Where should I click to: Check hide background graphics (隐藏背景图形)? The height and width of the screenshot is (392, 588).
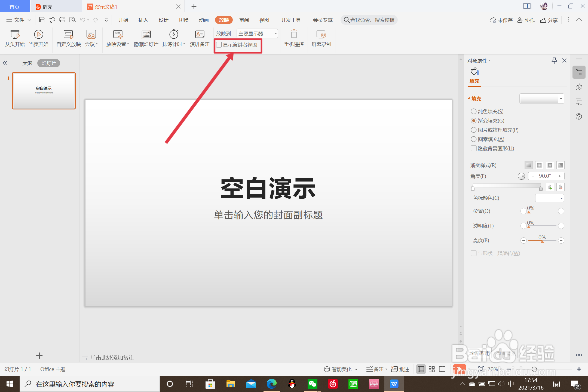[474, 148]
